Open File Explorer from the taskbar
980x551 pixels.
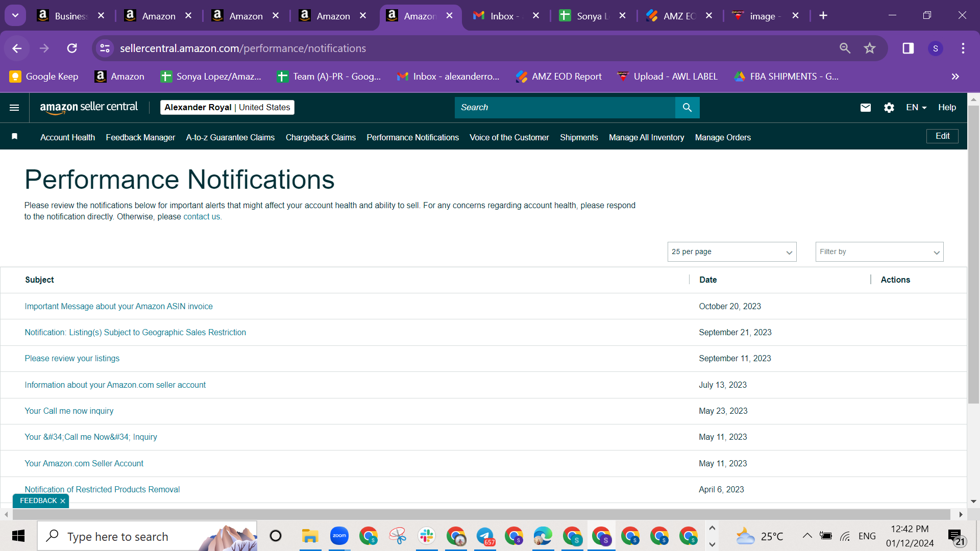click(310, 536)
